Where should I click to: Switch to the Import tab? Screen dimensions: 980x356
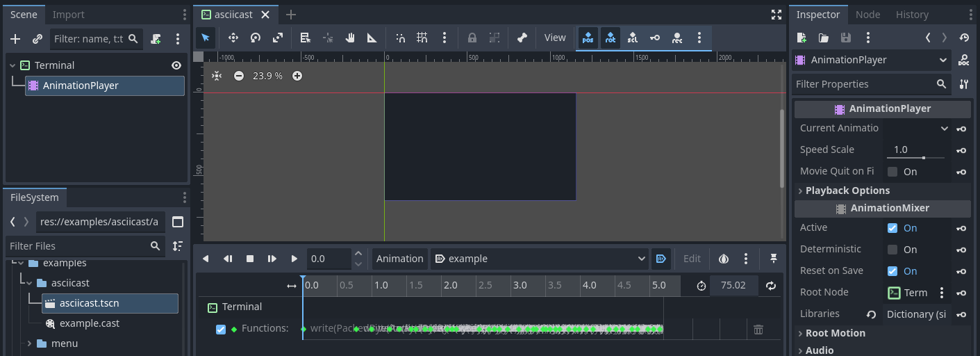pos(69,15)
